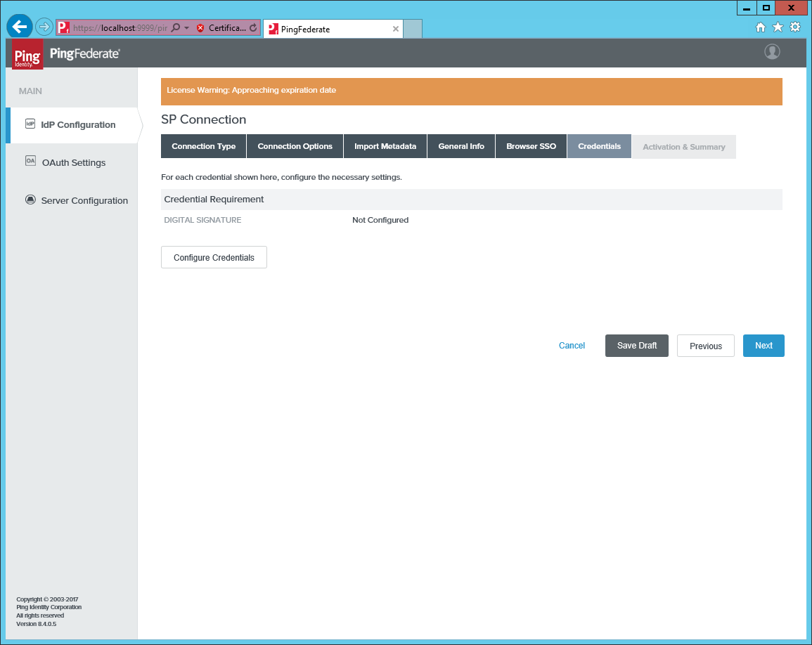Click the Server Configuration sidebar icon
Viewport: 812px width, 645px height.
click(30, 200)
